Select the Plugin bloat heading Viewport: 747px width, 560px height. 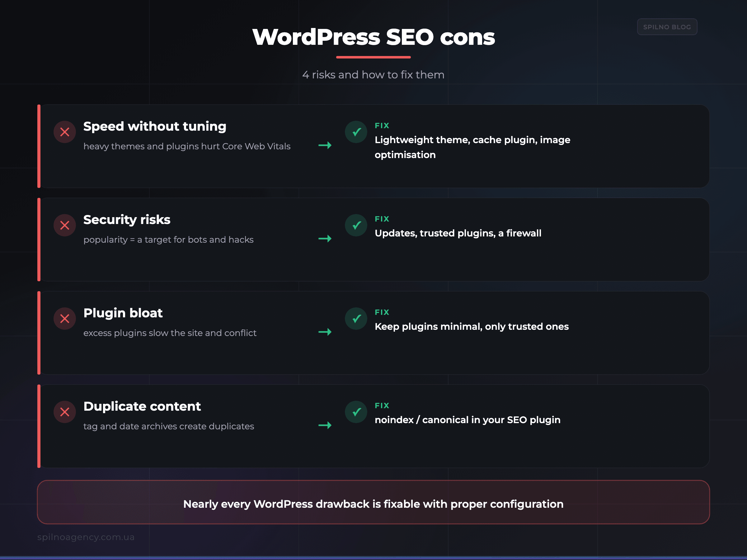click(123, 313)
